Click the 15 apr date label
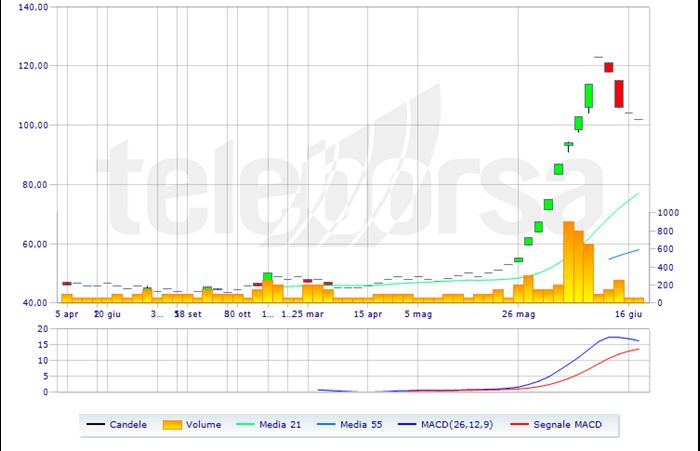This screenshot has width=700, height=451. coord(368,314)
